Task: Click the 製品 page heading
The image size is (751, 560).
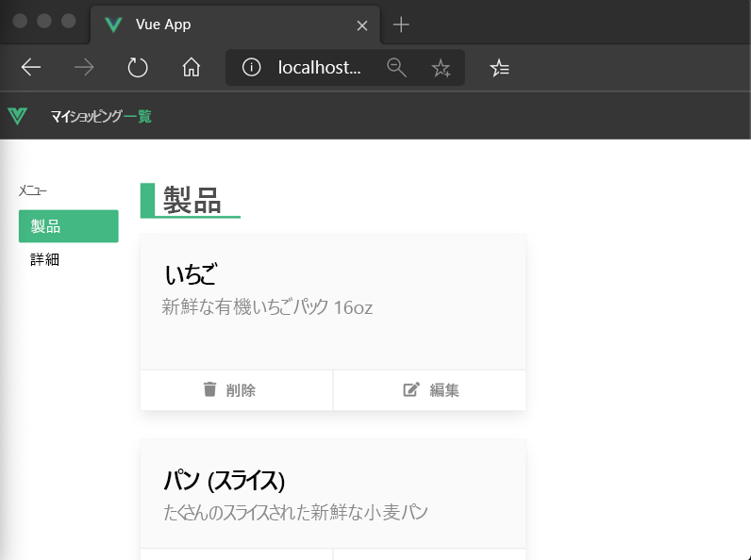Action: (192, 200)
